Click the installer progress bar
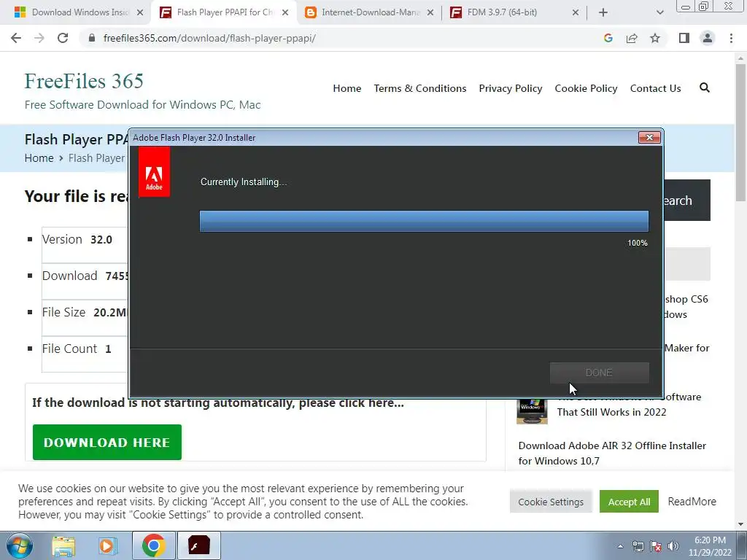Viewport: 747px width, 560px height. pyautogui.click(x=424, y=222)
